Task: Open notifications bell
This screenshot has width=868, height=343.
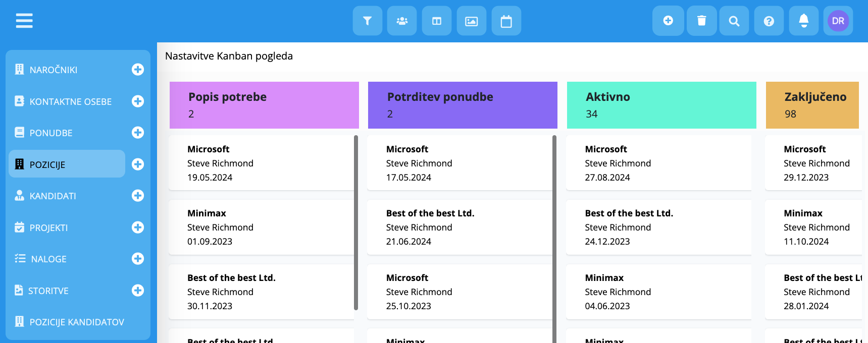Action: [x=803, y=21]
